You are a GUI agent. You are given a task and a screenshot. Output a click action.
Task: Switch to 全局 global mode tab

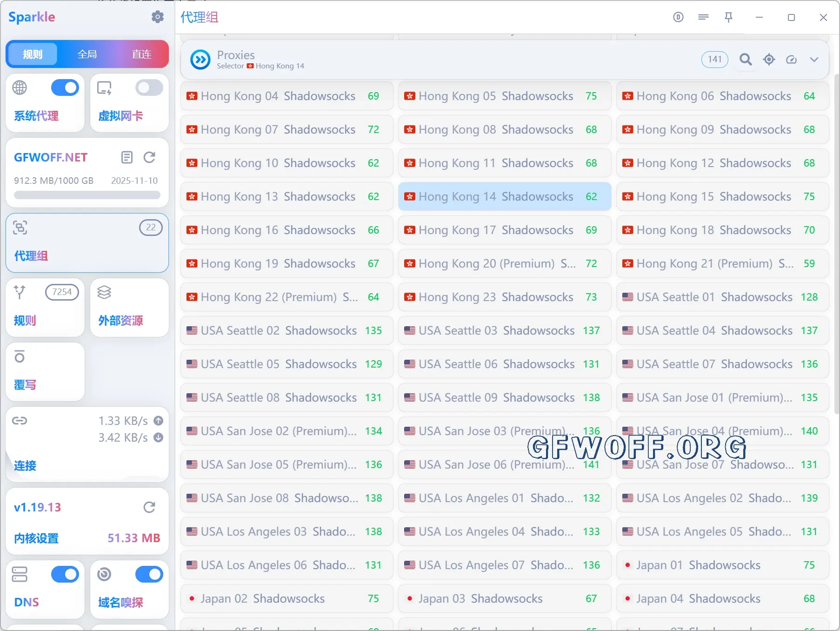(87, 54)
